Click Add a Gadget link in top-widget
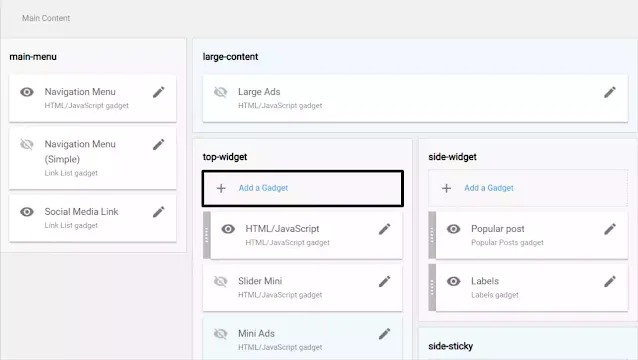638x360 pixels. (x=263, y=188)
